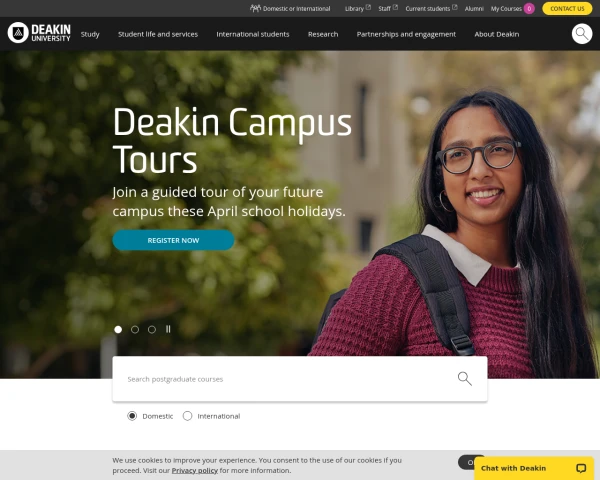
Task: Go to the second carousel slide dot
Action: 135,330
